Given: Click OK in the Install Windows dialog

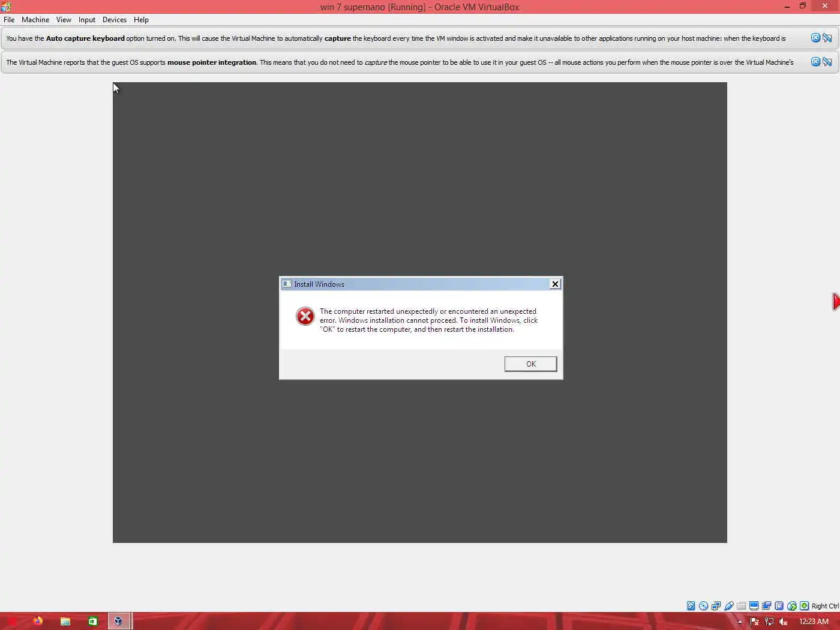Looking at the screenshot, I should (530, 364).
